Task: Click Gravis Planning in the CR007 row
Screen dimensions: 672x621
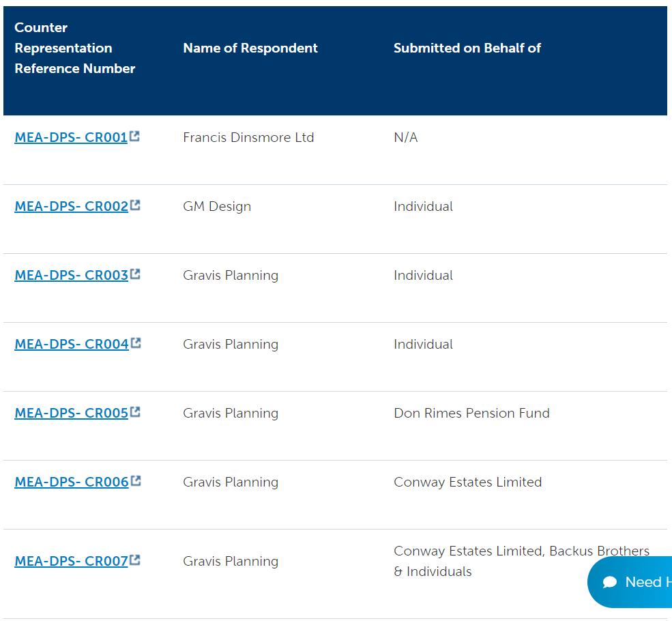Action: click(x=231, y=561)
